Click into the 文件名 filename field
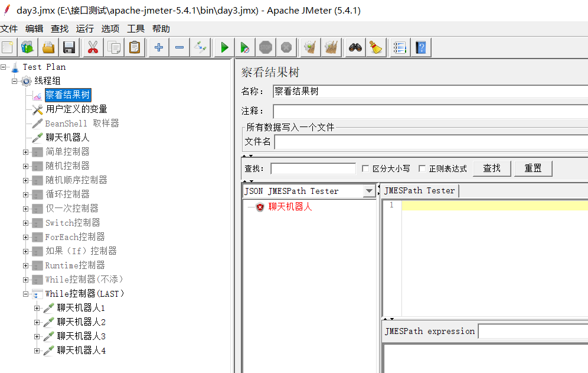The height and width of the screenshot is (373, 588). tap(431, 142)
